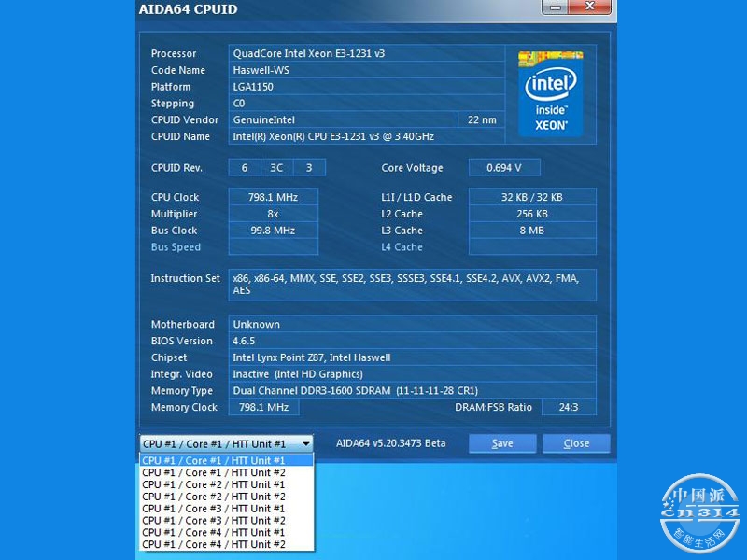Choose CPU #1 / Core #3 / HTT Unit #2
The height and width of the screenshot is (560, 747).
point(226,521)
